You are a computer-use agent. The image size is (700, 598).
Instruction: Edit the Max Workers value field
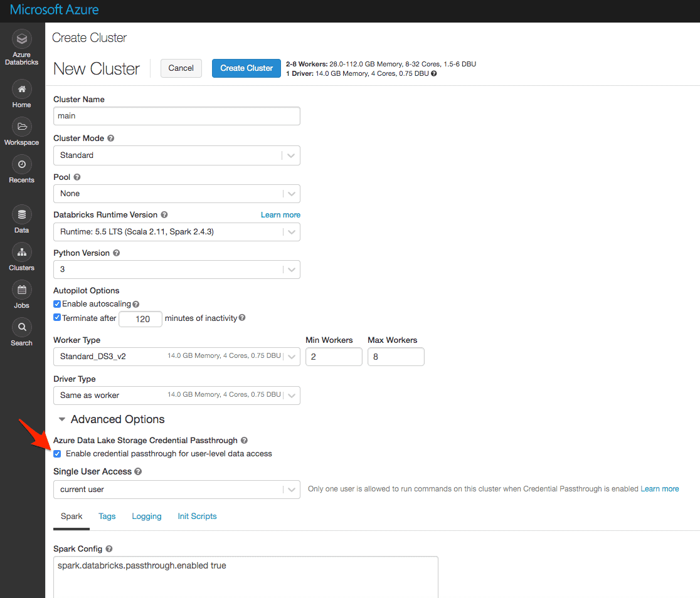[x=396, y=356]
